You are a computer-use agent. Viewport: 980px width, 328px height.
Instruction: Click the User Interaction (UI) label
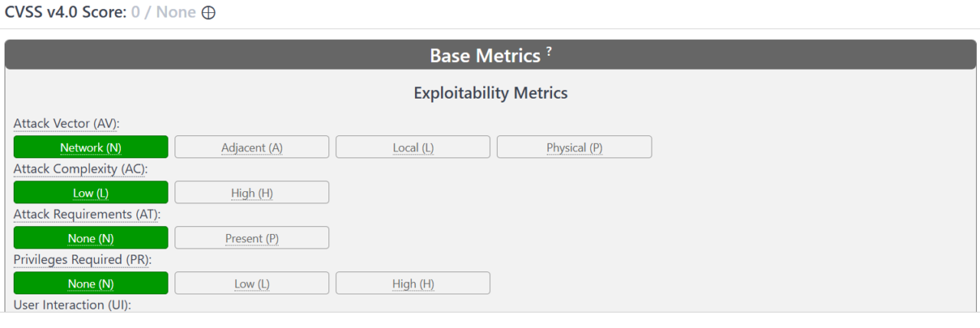point(72,305)
